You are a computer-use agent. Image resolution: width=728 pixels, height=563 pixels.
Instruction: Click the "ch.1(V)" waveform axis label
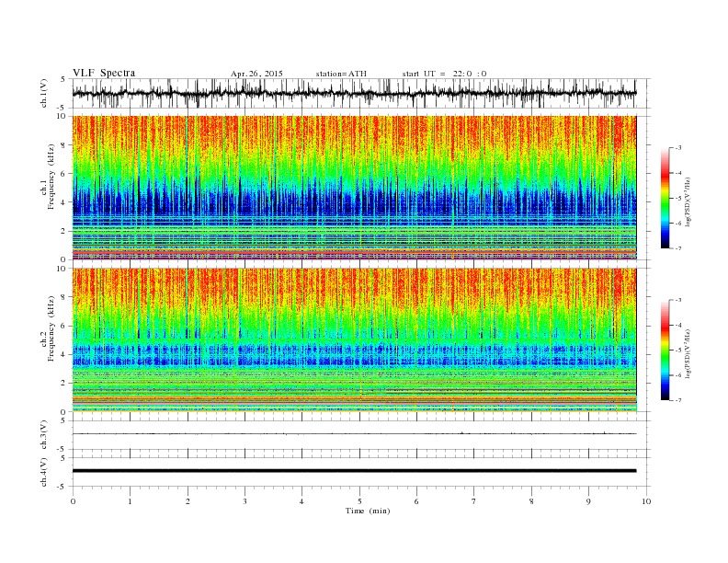pos(44,93)
